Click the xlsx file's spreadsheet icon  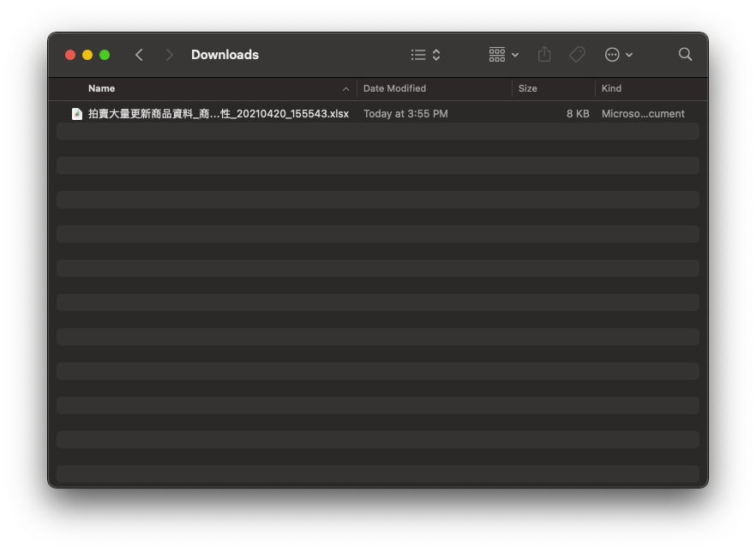pos(77,114)
